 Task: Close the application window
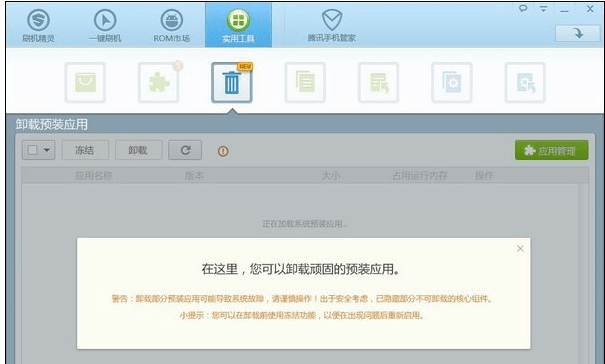pos(590,9)
